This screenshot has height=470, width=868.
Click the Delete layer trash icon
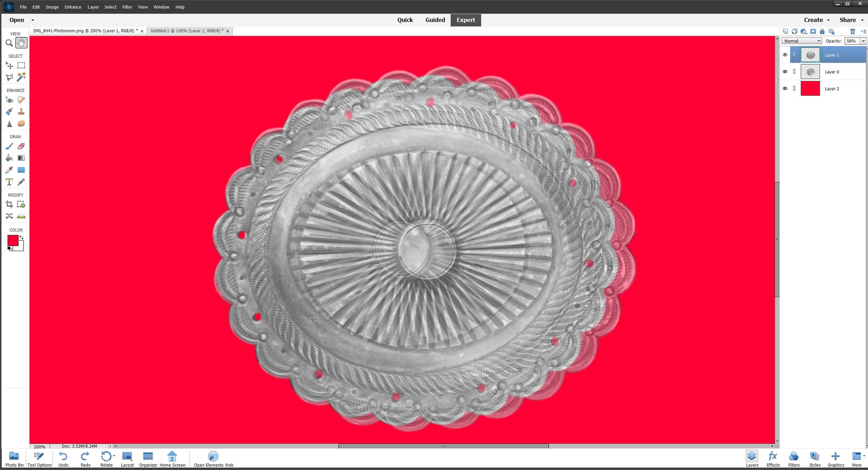[x=852, y=31]
